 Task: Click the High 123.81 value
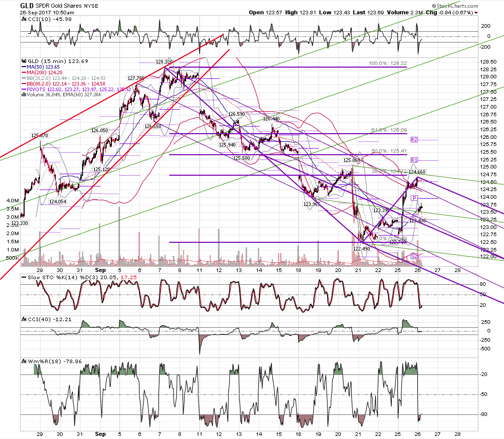point(300,12)
